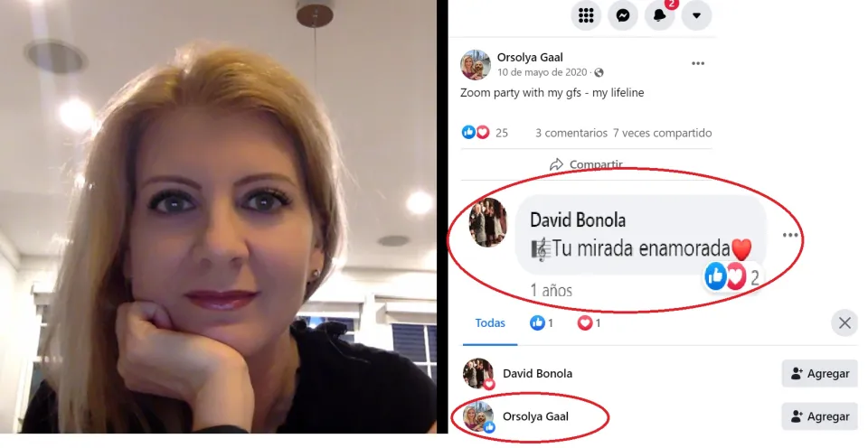Viewport: 868px width, 448px height.
Task: Open Orsolya Gaal post profile picture
Action: [x=476, y=65]
